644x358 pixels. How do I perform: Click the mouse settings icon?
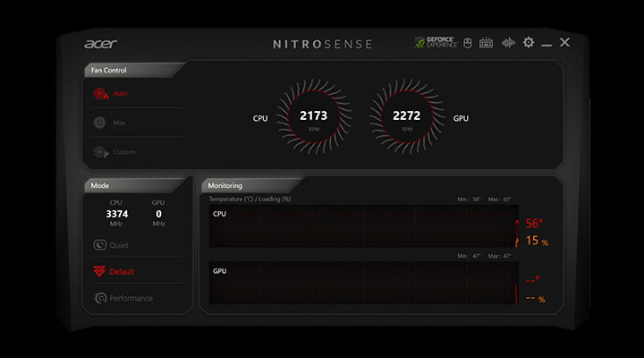(x=467, y=42)
